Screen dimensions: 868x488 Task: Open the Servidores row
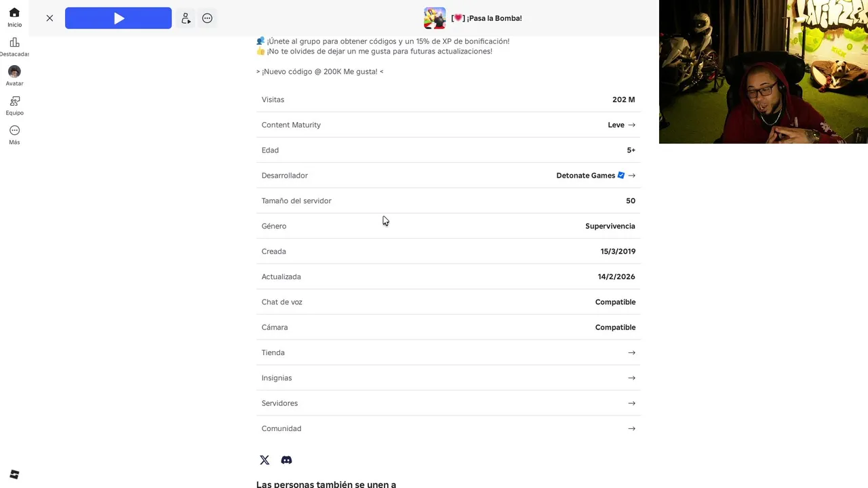tap(448, 403)
